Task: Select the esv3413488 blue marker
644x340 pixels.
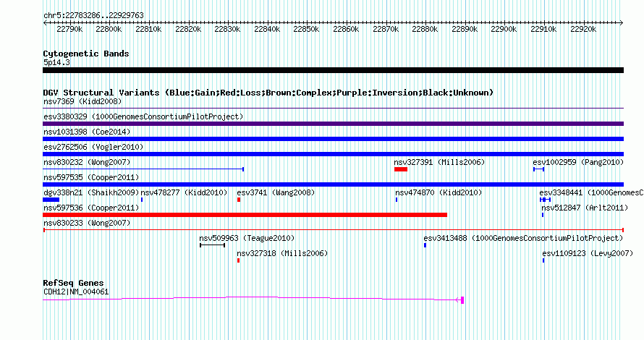Action: pos(425,245)
